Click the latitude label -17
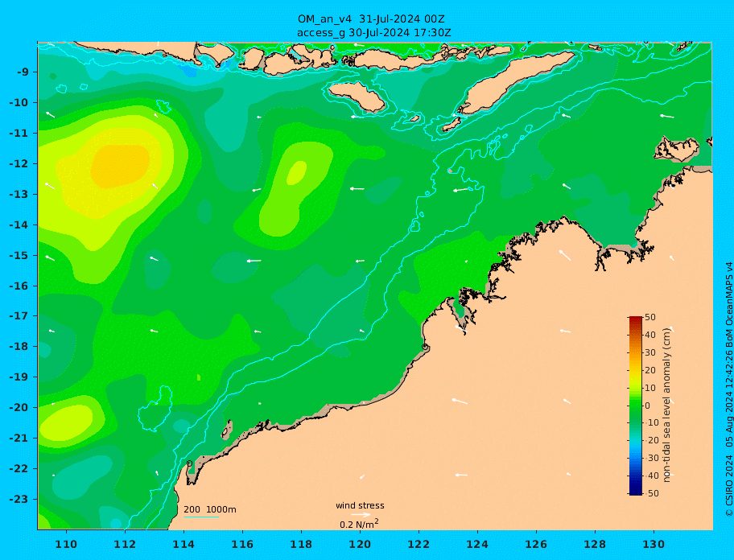Screen dimensions: 734x560 pyautogui.click(x=19, y=315)
